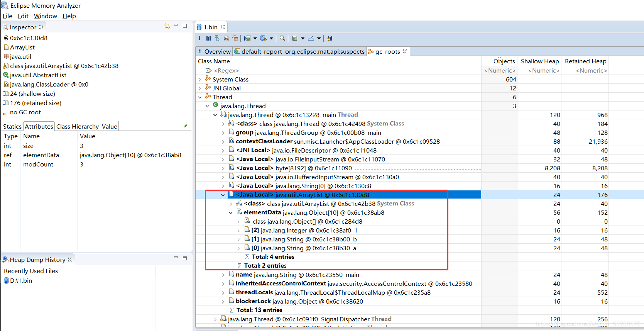Open the Histogram view from toolbar

(x=208, y=38)
